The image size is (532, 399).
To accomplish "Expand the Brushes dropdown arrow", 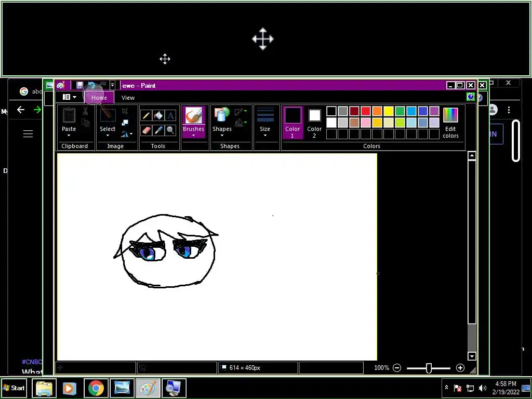I will coord(193,136).
